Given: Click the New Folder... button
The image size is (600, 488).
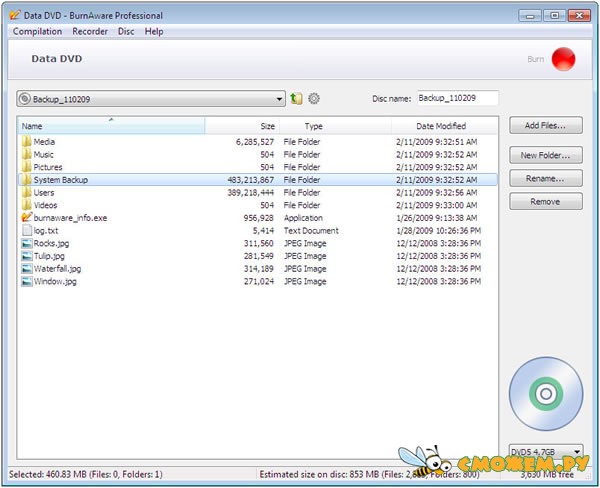Looking at the screenshot, I should (x=546, y=155).
